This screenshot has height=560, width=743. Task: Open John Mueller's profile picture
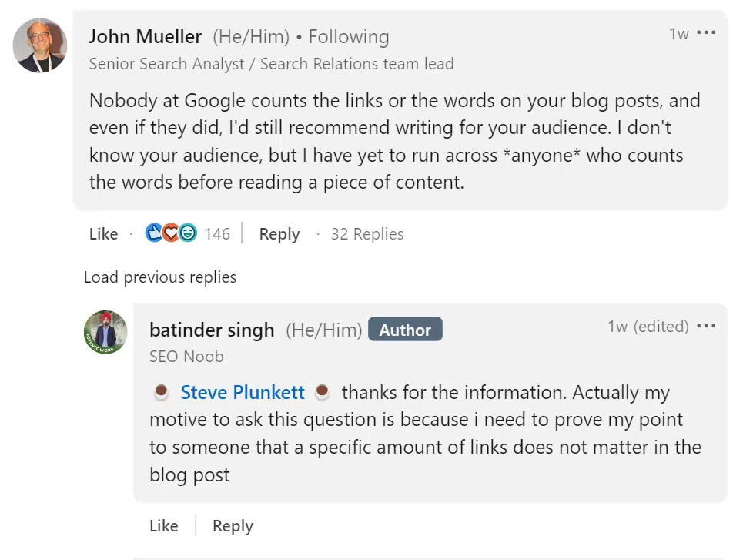[39, 45]
